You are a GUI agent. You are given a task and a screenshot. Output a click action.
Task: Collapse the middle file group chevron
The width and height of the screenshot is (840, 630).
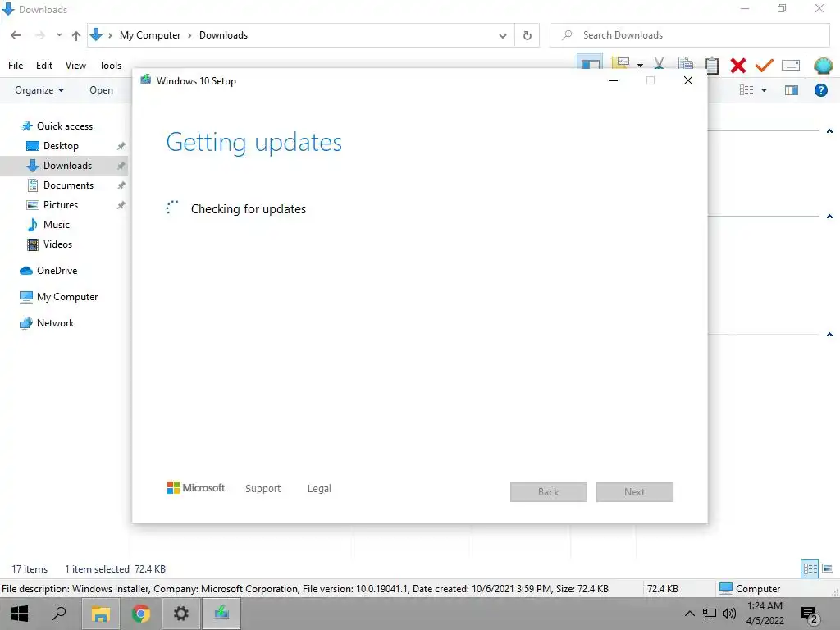pos(829,217)
